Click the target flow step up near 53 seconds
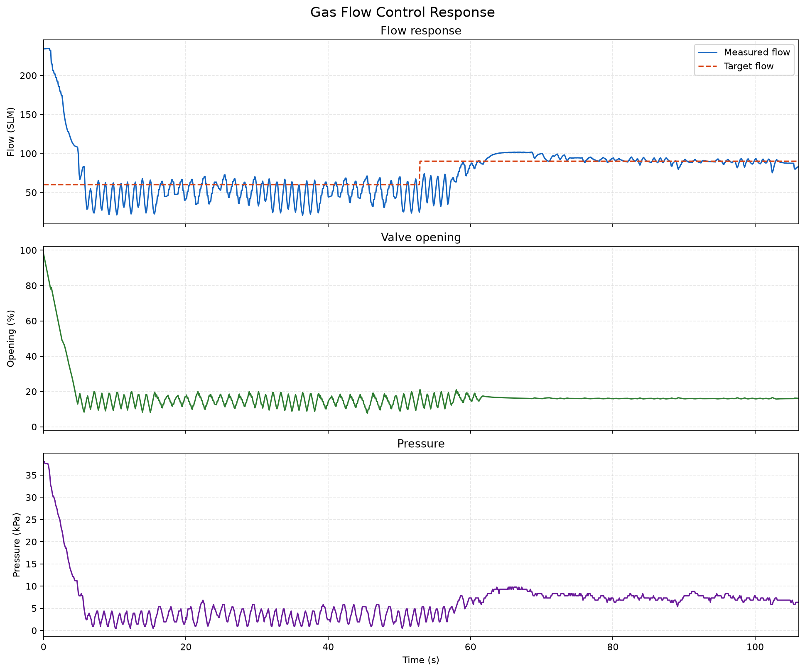Viewport: 805px width, 672px height. coord(420,173)
